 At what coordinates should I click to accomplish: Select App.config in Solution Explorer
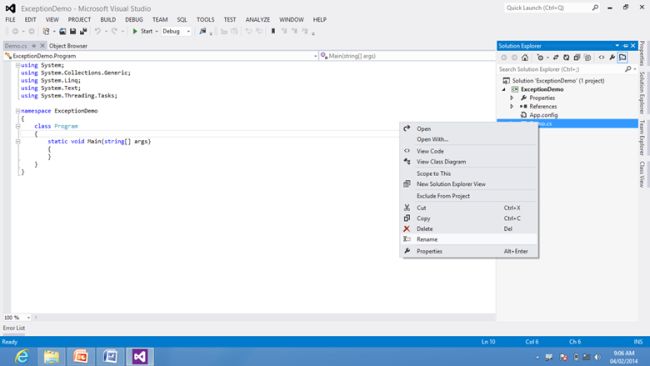(543, 115)
